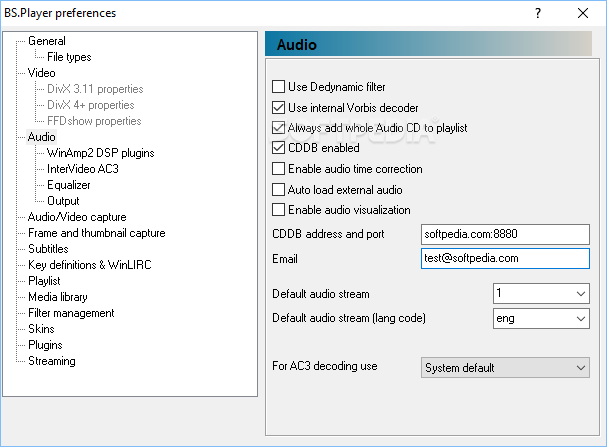Select the Video tree item
The width and height of the screenshot is (607, 447).
coord(41,73)
